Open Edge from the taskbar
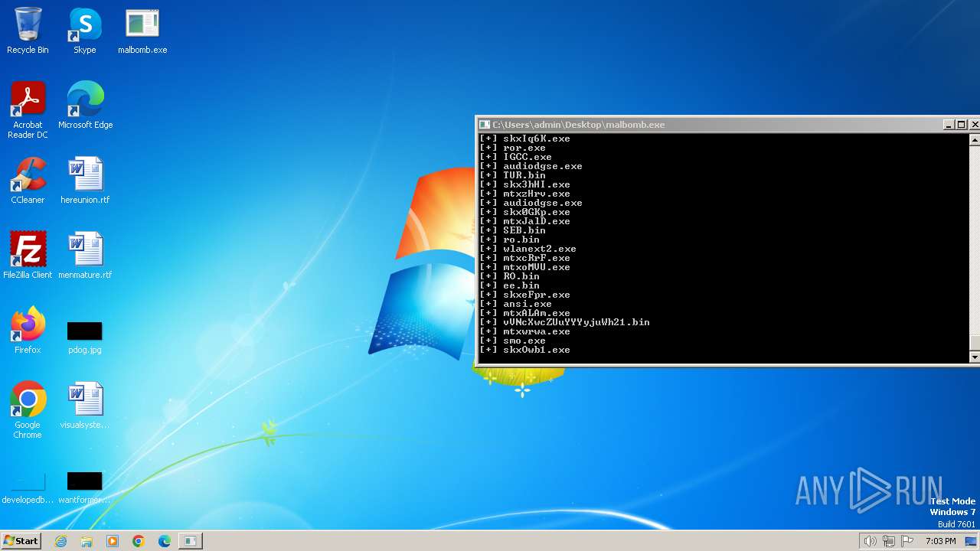The image size is (980, 551). coord(165,541)
